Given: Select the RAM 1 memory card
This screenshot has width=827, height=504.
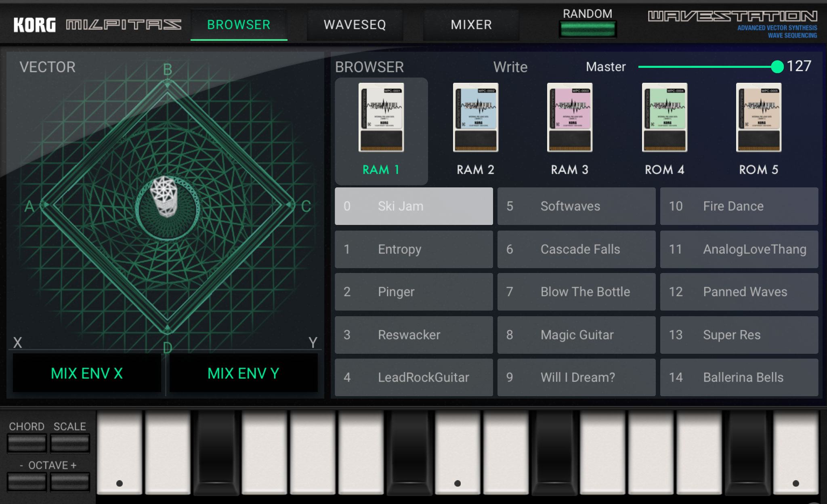Looking at the screenshot, I should (x=381, y=131).
